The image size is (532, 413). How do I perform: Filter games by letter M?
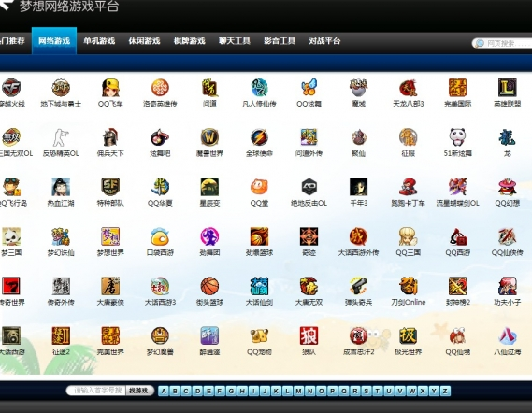[x=298, y=391]
